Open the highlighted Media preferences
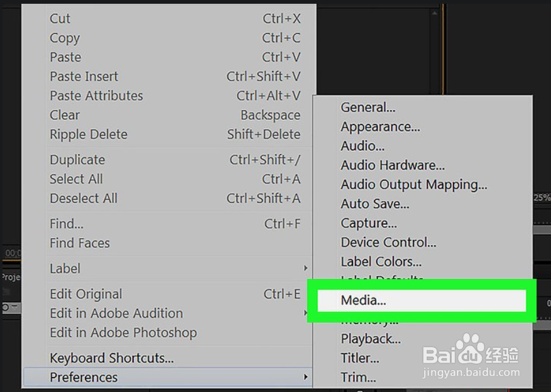The image size is (551, 392). [x=363, y=300]
